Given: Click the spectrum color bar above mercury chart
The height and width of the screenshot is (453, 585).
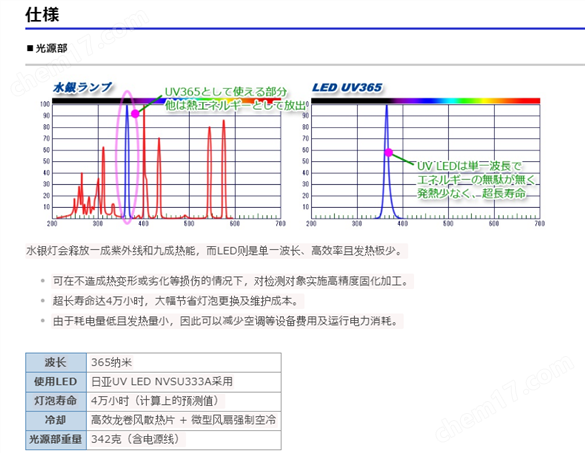Looking at the screenshot, I should 166,101.
